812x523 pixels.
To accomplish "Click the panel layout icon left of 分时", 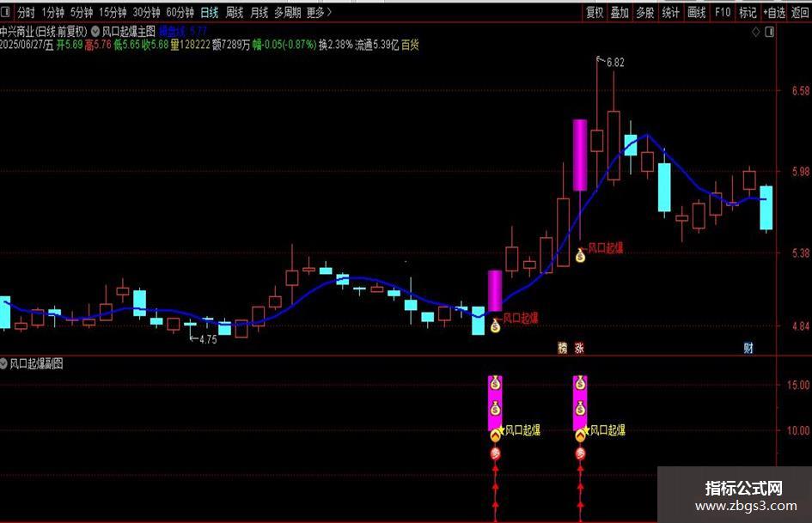I will pos(6,12).
